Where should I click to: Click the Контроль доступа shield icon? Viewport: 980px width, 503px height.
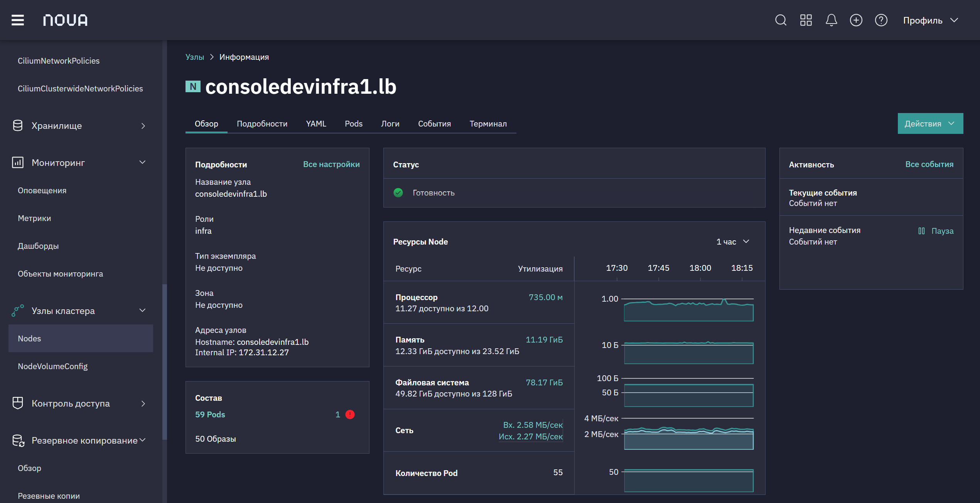click(x=18, y=403)
